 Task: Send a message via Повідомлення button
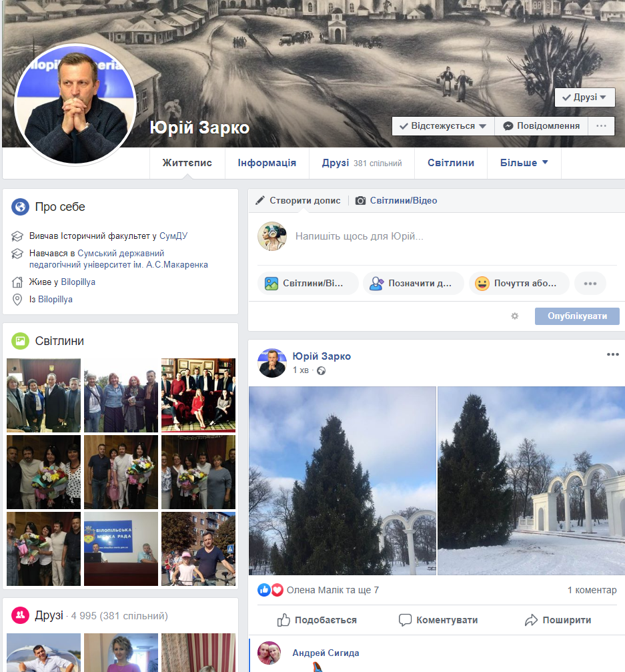tap(542, 126)
